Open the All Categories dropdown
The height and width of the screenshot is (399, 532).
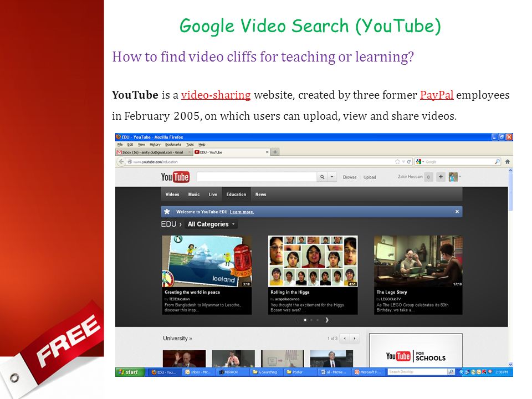(211, 224)
